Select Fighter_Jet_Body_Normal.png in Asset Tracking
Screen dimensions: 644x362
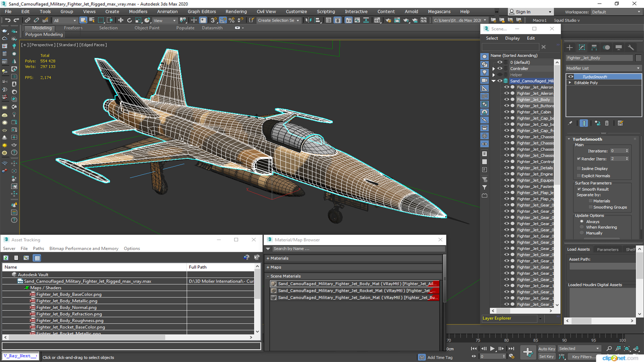point(66,307)
